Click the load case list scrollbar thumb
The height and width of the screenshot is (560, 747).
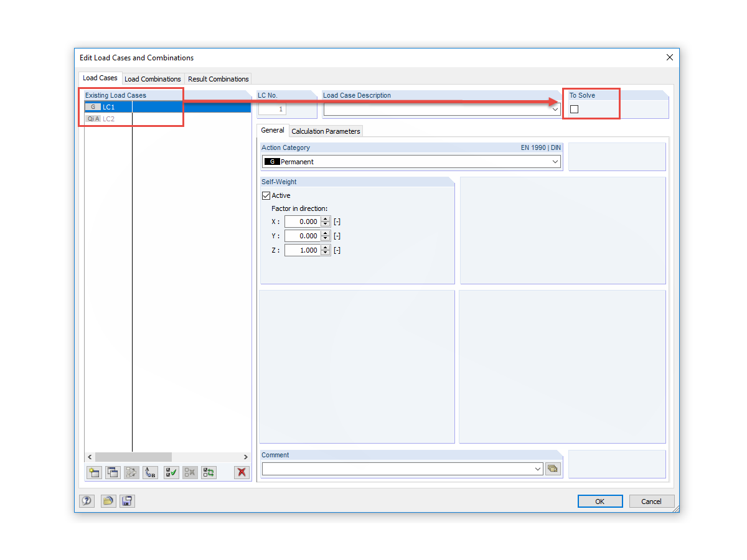133,457
